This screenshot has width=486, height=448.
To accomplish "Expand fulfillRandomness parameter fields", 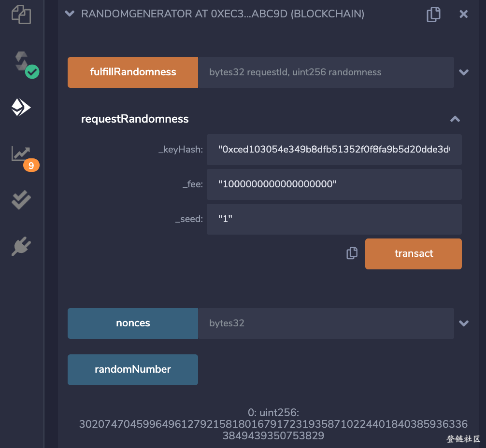I will (464, 72).
